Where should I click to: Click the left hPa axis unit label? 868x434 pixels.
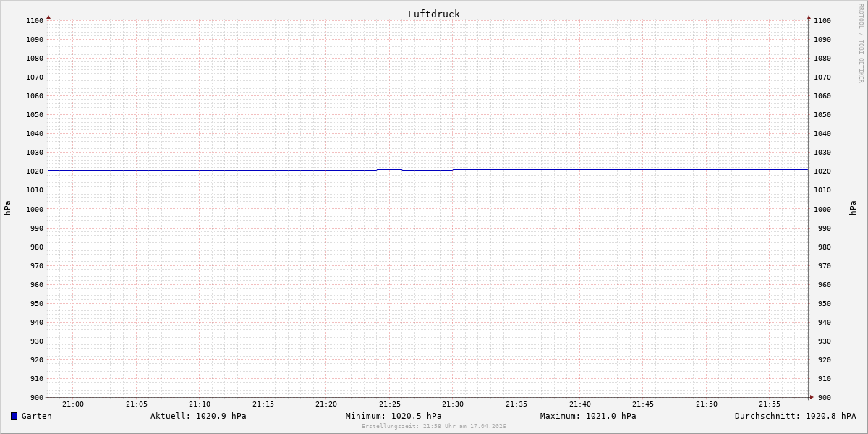point(7,208)
